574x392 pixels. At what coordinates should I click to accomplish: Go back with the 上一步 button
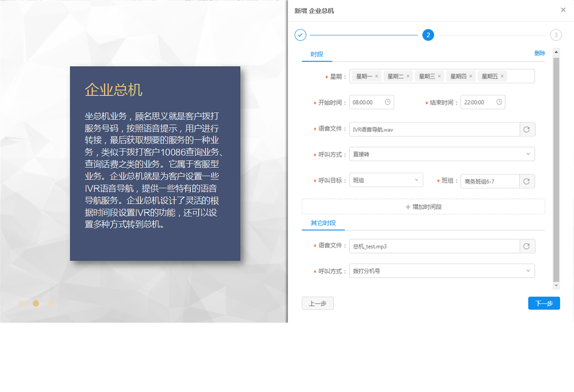coord(318,303)
